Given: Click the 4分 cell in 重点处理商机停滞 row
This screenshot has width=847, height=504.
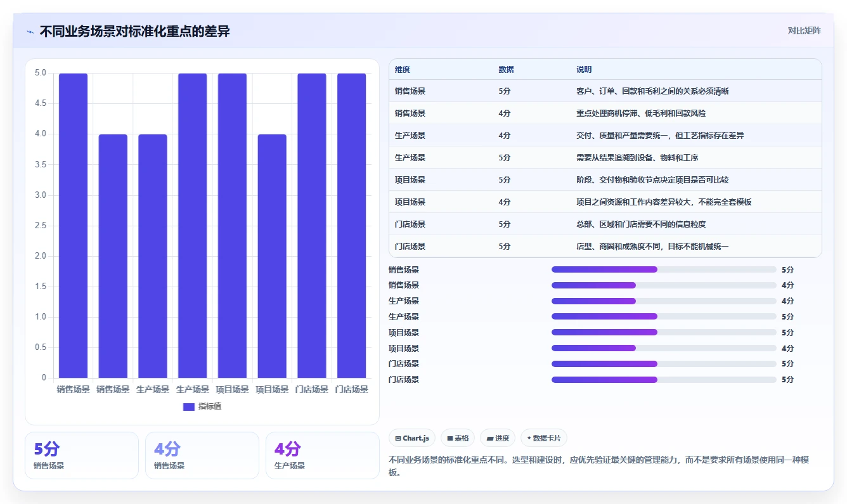Looking at the screenshot, I should tap(505, 113).
